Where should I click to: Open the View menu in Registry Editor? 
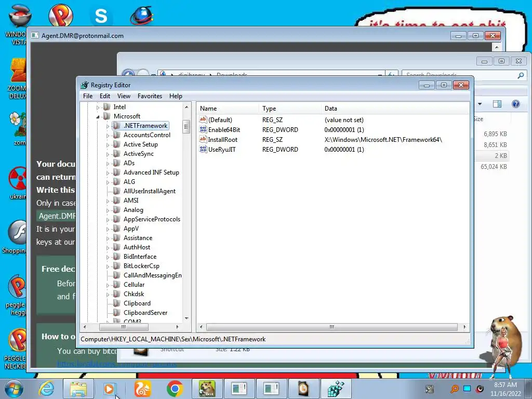pyautogui.click(x=124, y=96)
